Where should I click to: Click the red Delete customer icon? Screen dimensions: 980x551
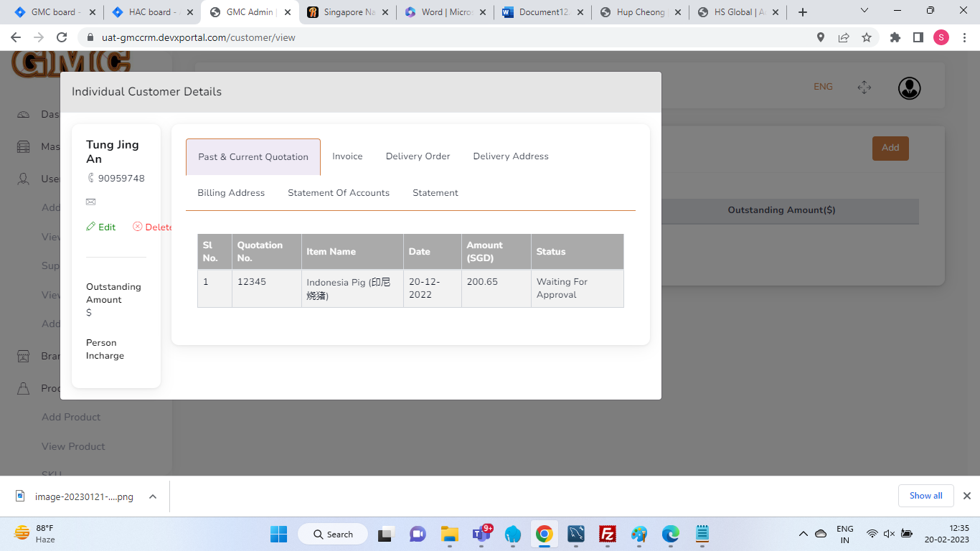click(x=138, y=227)
